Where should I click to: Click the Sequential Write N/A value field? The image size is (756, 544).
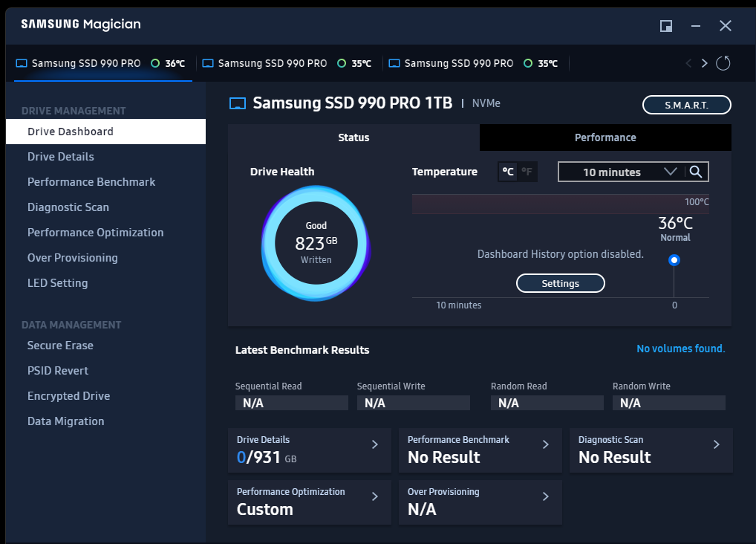tap(414, 403)
